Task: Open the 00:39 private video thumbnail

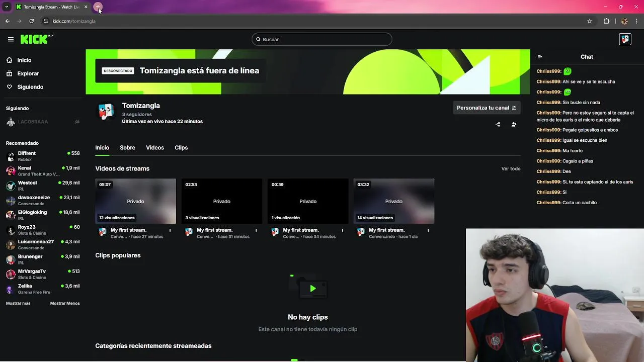Action: click(x=308, y=201)
